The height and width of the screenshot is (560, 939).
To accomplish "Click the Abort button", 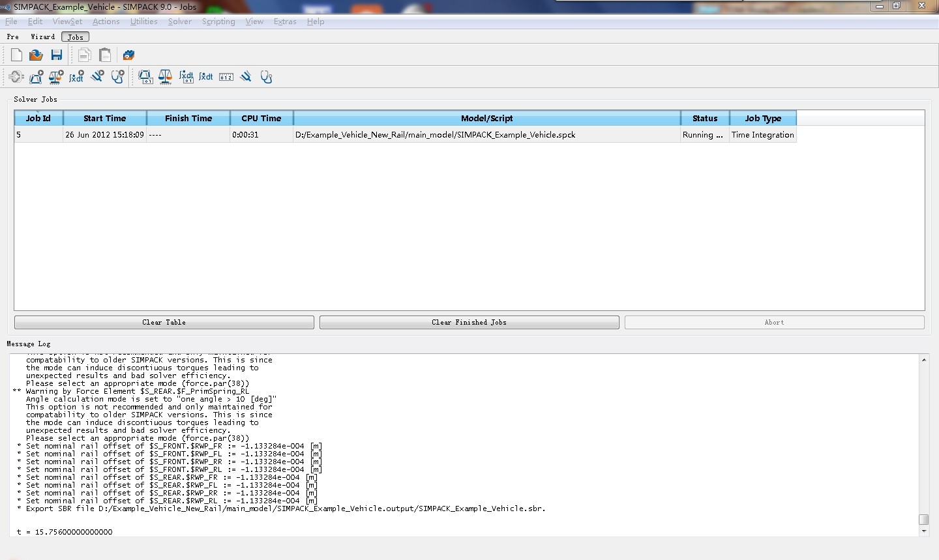I will [775, 322].
